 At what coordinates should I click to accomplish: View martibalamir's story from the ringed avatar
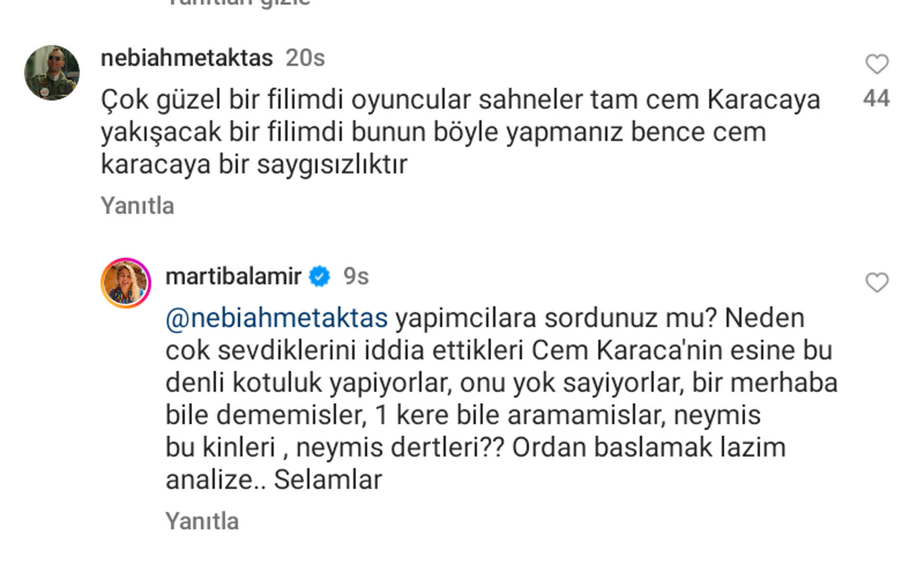click(x=126, y=283)
